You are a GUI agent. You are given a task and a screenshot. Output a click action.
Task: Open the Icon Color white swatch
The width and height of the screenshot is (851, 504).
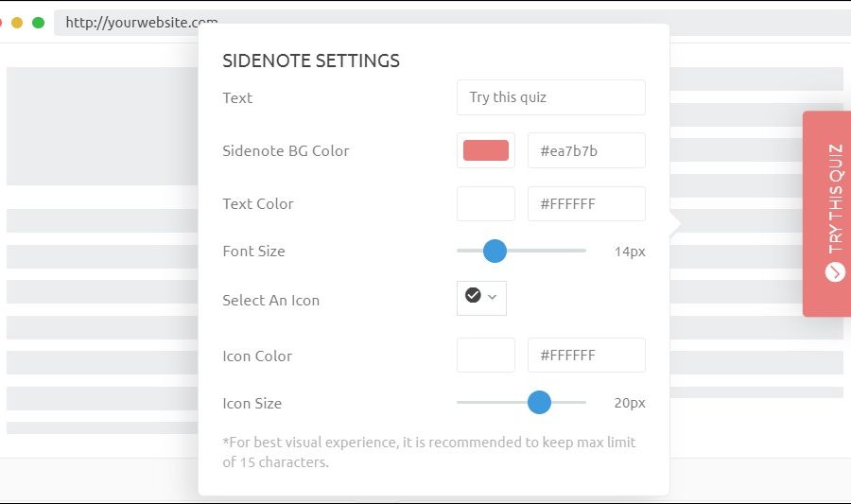485,355
